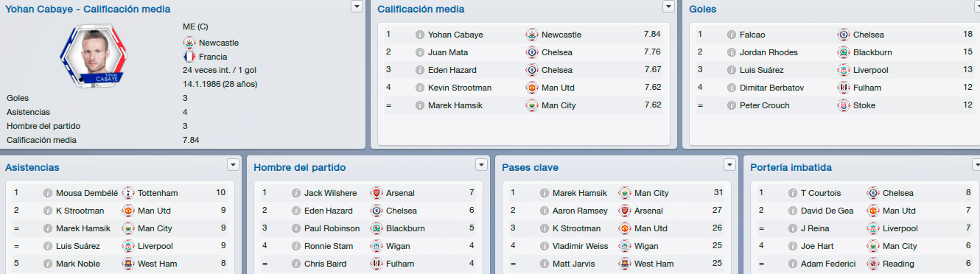Click Blackburn badge beside Jordan Rhodes
This screenshot has height=274, width=980.
(x=844, y=52)
